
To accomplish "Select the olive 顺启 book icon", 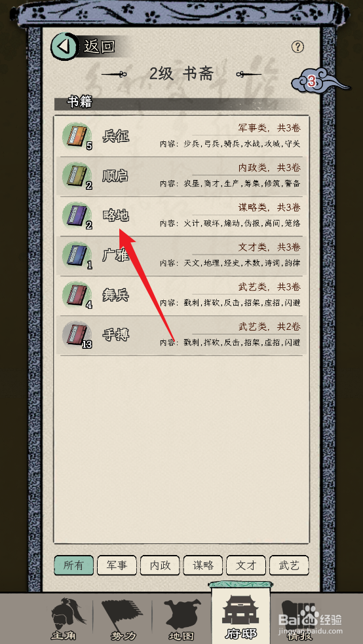I will coord(77,176).
